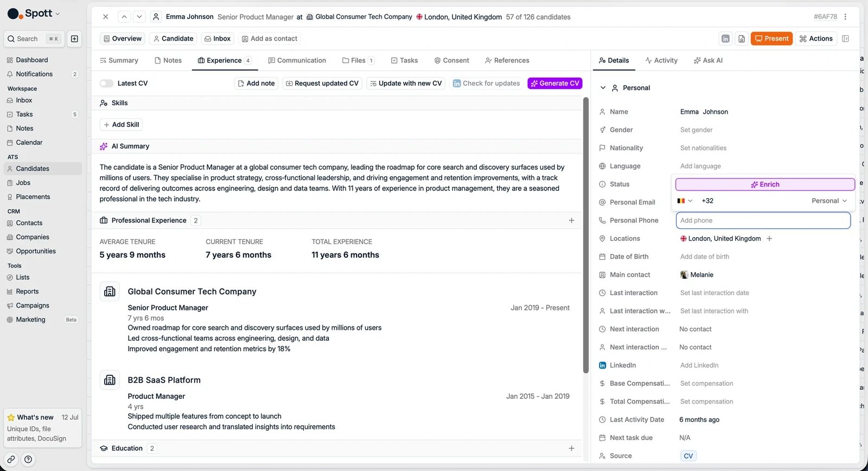
Task: Open the Consent tab
Action: pos(451,60)
